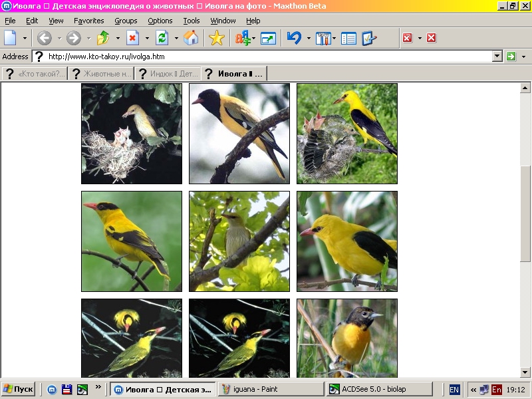532x399 pixels.
Task: Switch to the Индюк tab
Action: (168, 73)
